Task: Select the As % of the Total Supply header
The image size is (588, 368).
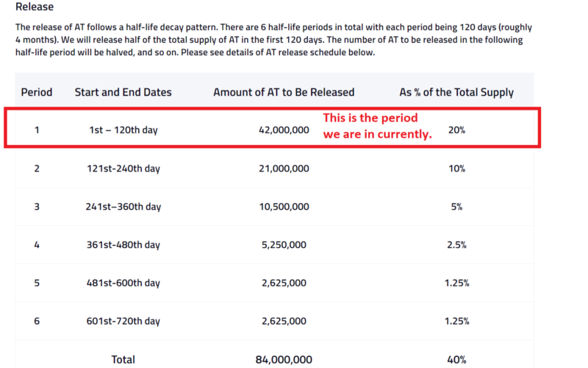Action: coord(456,92)
